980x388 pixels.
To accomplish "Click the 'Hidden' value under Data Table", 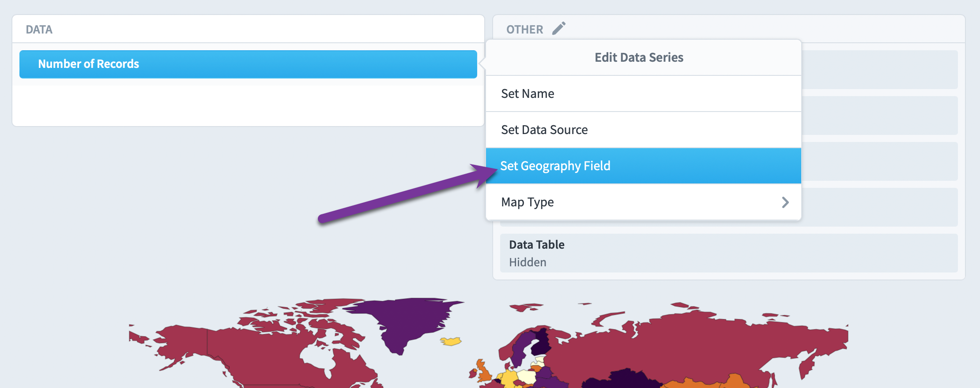I will pyautogui.click(x=528, y=262).
